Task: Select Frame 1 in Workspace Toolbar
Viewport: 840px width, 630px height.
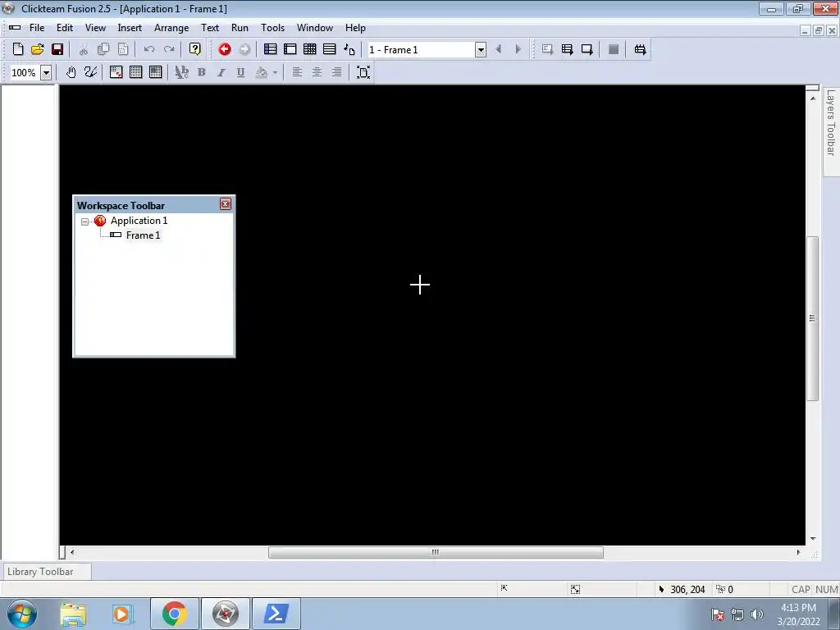Action: 143,235
